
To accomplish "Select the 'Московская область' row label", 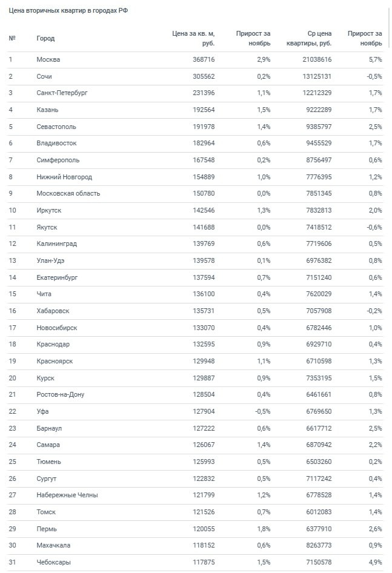I will point(68,193).
